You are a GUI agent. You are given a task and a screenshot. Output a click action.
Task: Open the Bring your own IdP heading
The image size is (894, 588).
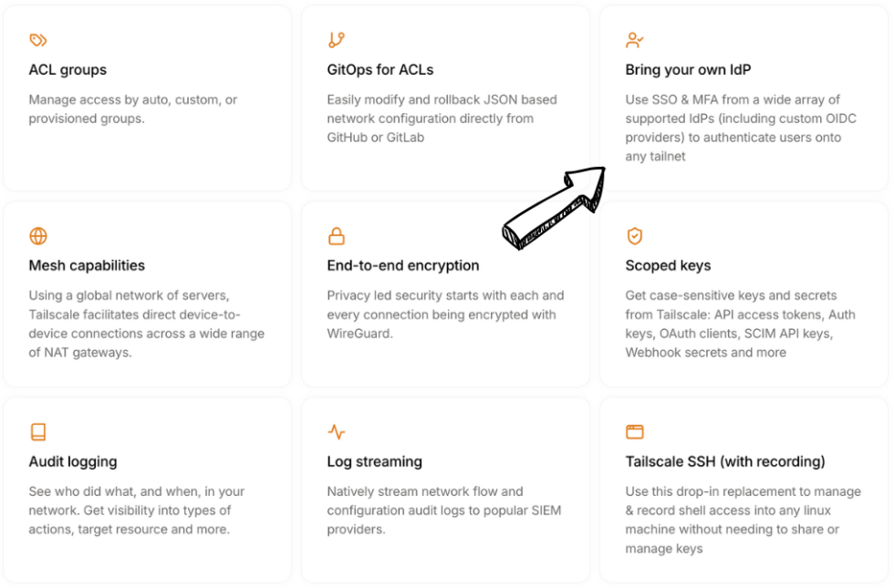pos(688,70)
